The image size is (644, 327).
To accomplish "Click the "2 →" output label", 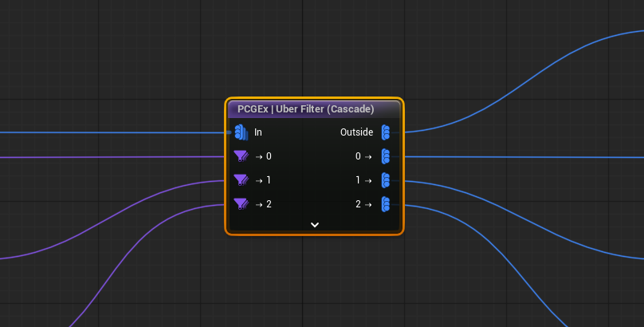I will [363, 204].
